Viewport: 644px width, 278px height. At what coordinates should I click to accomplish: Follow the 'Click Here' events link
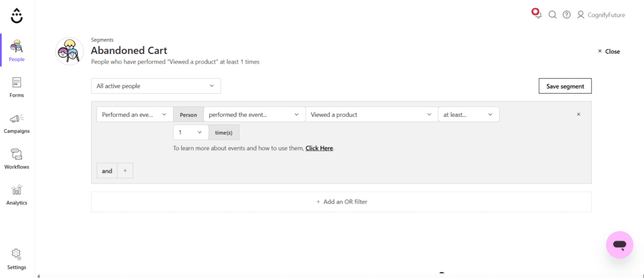pyautogui.click(x=319, y=148)
